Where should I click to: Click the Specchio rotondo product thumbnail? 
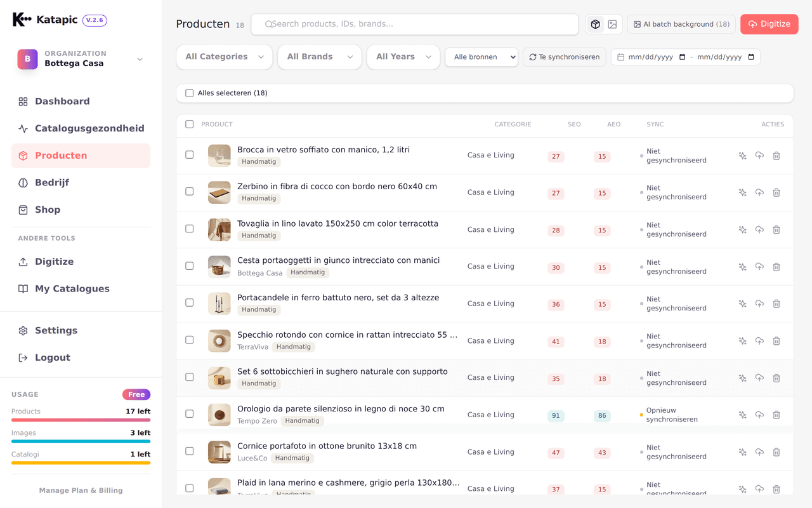point(219,341)
